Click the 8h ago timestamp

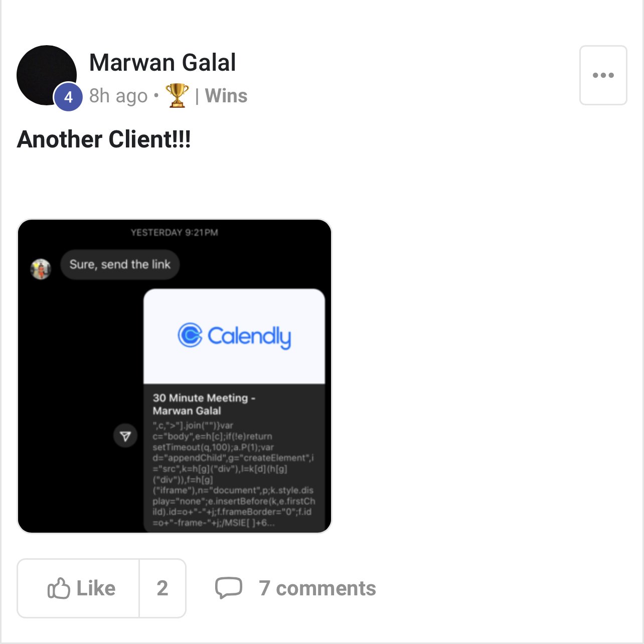118,96
